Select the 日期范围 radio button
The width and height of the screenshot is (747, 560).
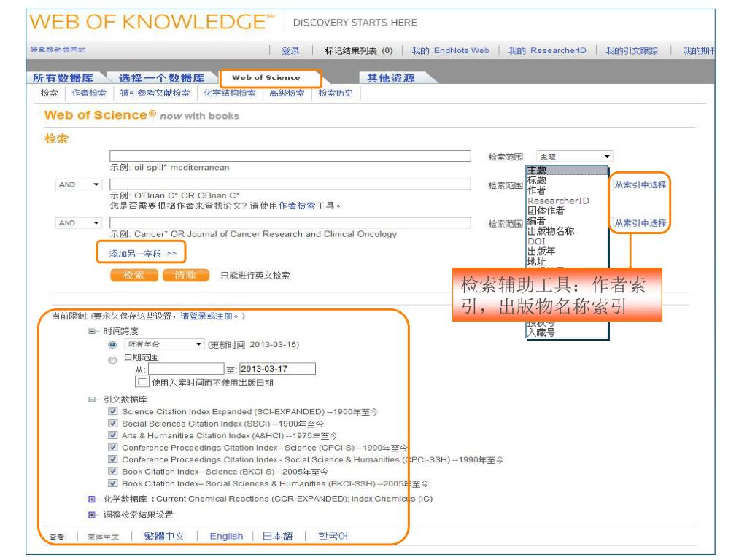(112, 360)
